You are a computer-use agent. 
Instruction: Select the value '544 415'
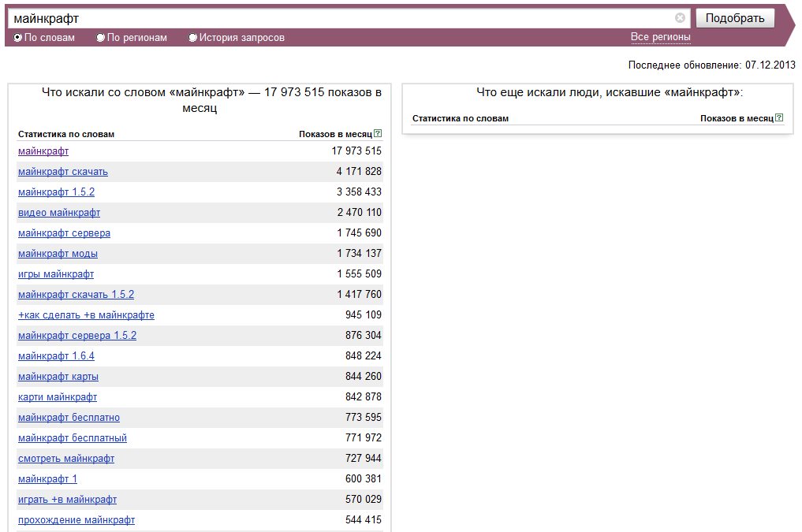coord(364,519)
